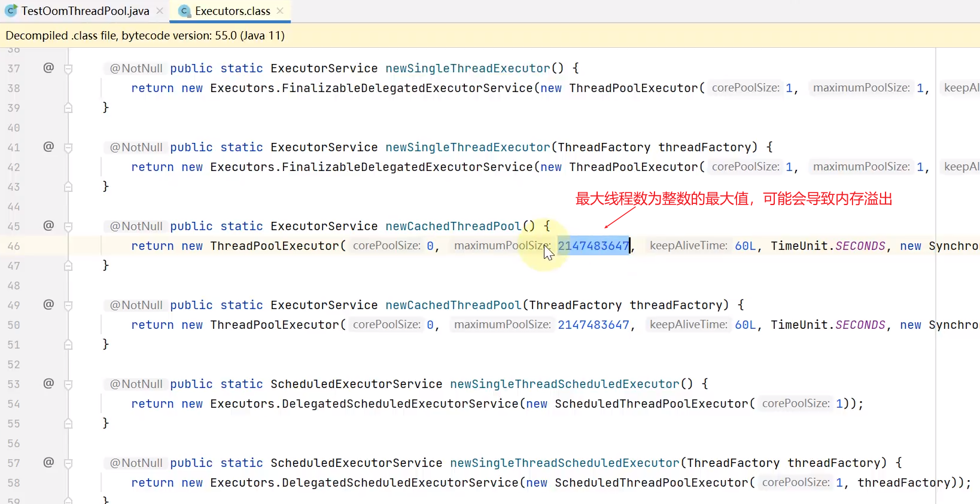Click the decompiled class file notification banner
The height and width of the screenshot is (504, 980).
[490, 35]
